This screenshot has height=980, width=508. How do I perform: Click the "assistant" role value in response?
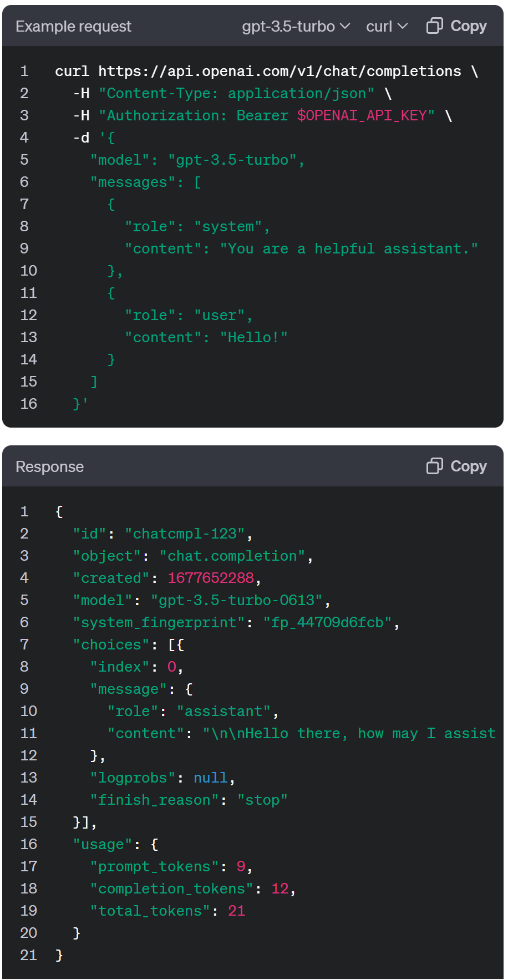click(223, 712)
